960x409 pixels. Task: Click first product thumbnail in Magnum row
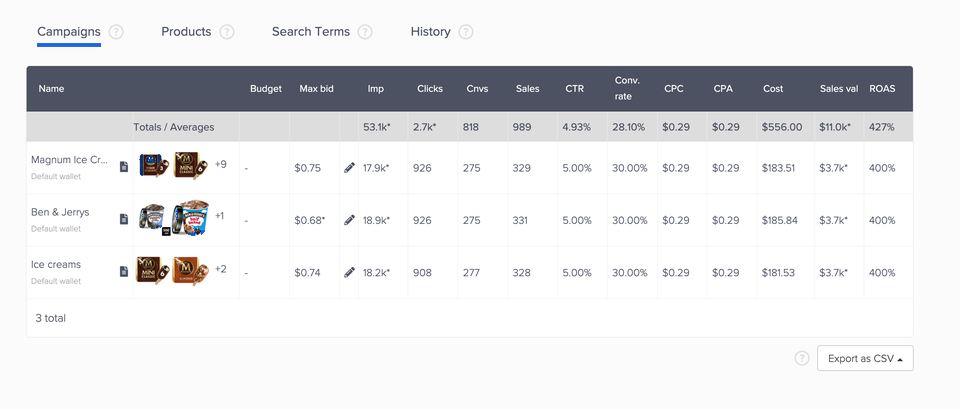[x=153, y=166]
